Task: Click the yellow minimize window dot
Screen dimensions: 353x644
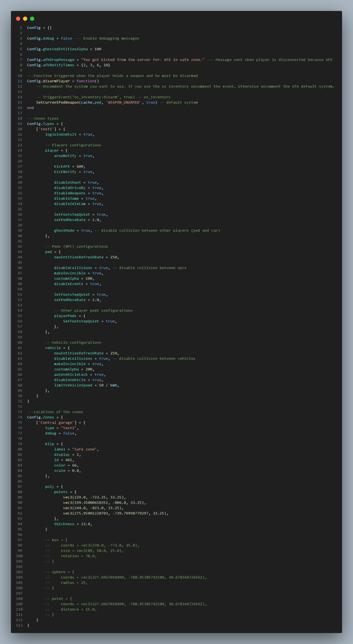Action: 25,19
